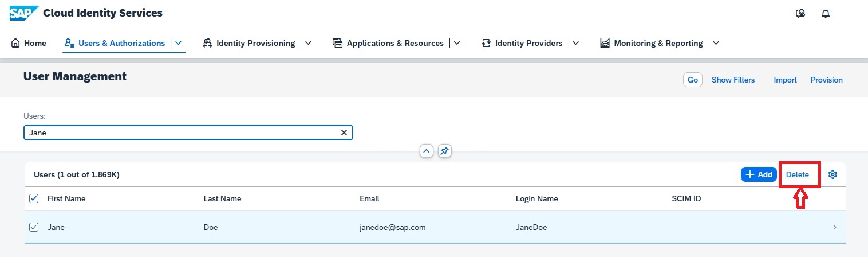The height and width of the screenshot is (257, 868).
Task: Click the Email column header
Action: [369, 198]
